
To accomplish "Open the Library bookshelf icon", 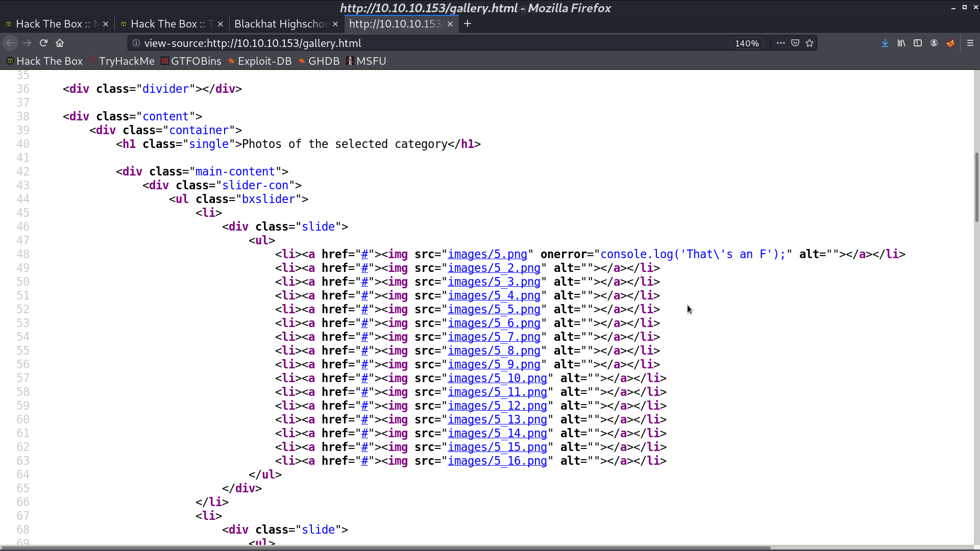I will click(x=901, y=43).
